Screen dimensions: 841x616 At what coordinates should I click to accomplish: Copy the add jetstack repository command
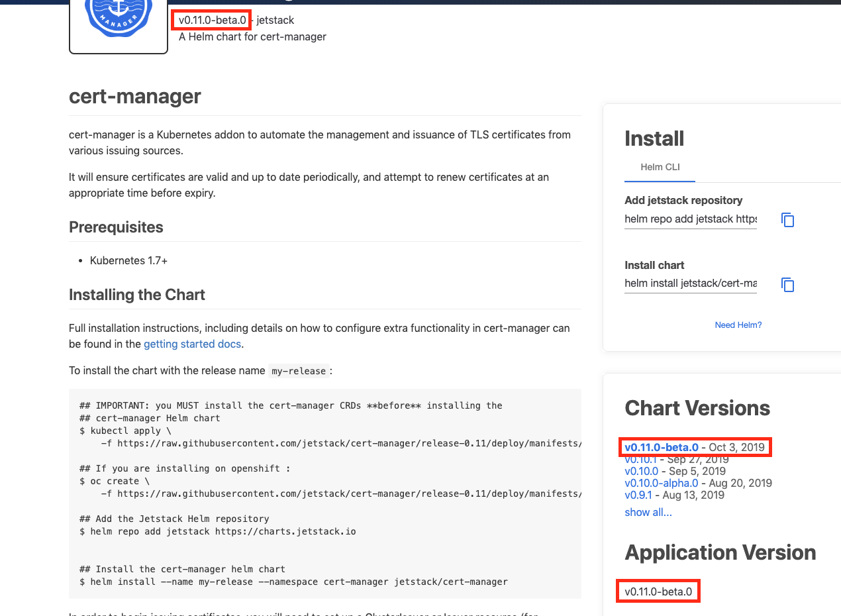(787, 220)
